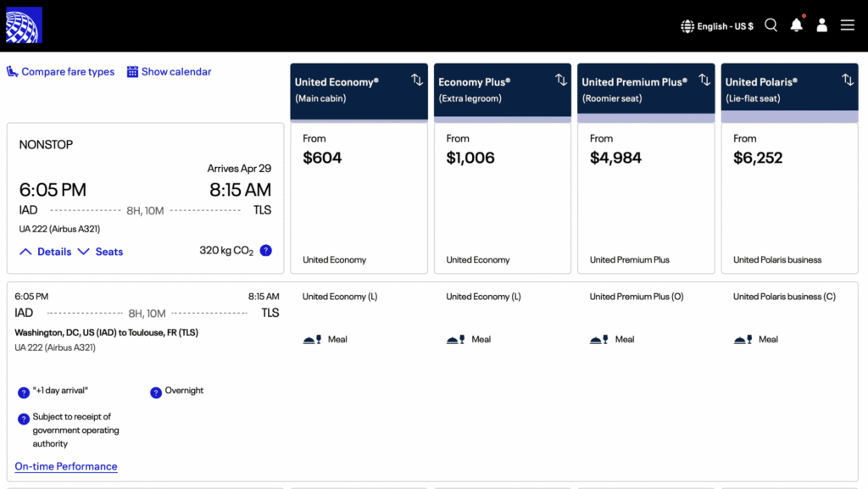Sort by United Economy price arrows

(417, 81)
